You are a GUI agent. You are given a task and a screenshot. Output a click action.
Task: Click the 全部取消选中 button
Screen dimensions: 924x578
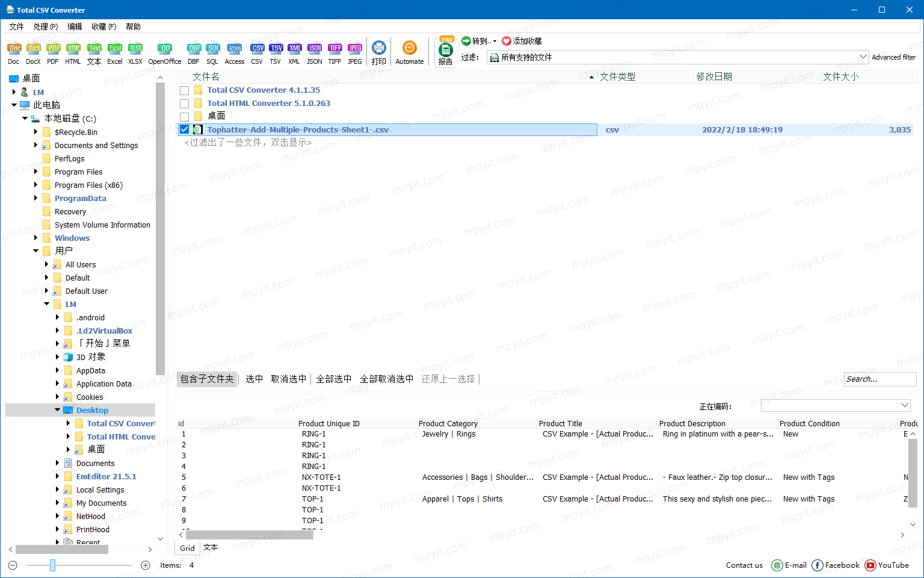tap(387, 379)
